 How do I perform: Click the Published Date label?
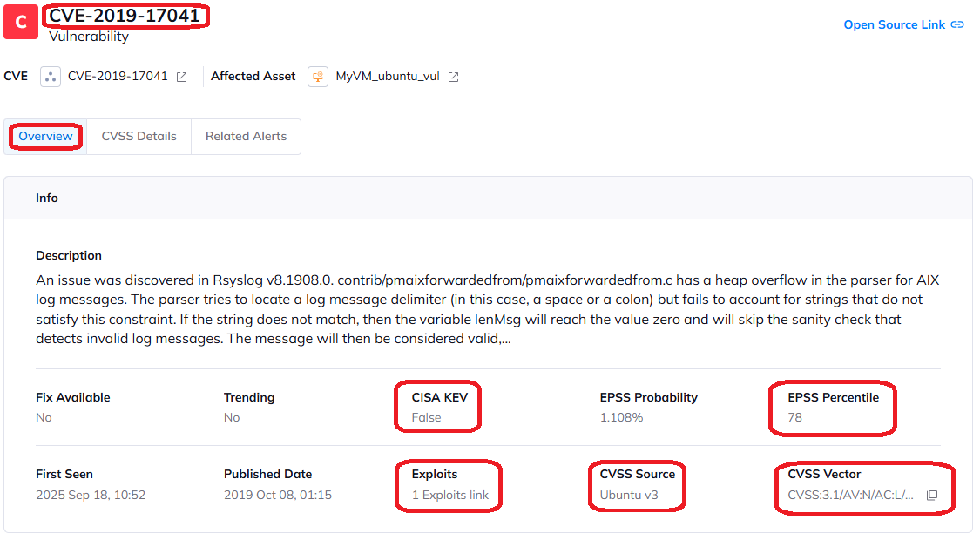[267, 475]
